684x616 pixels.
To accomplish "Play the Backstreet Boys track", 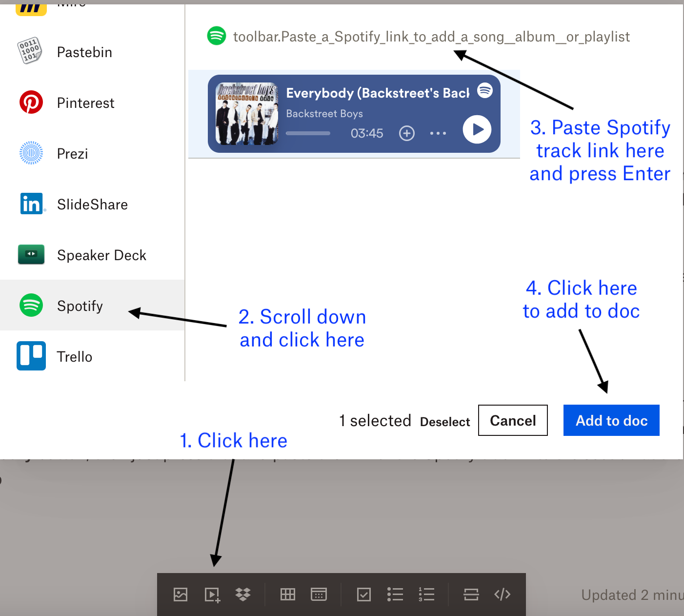I will pyautogui.click(x=477, y=130).
